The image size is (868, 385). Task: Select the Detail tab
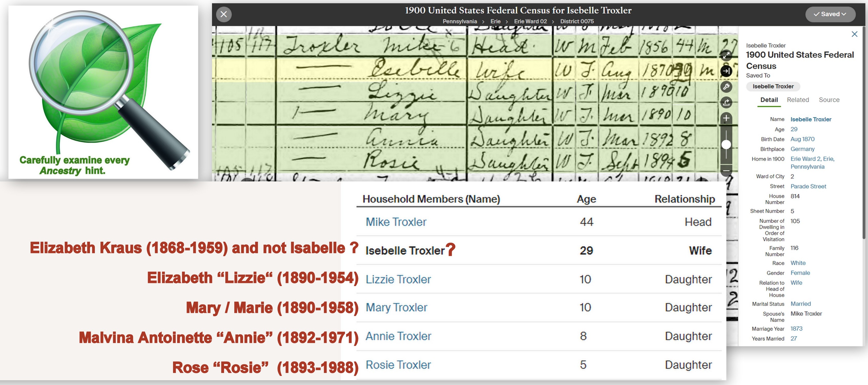(x=769, y=100)
